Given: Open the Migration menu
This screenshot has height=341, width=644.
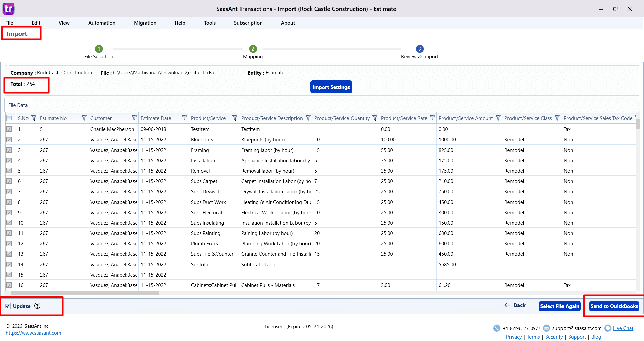Looking at the screenshot, I should point(145,23).
